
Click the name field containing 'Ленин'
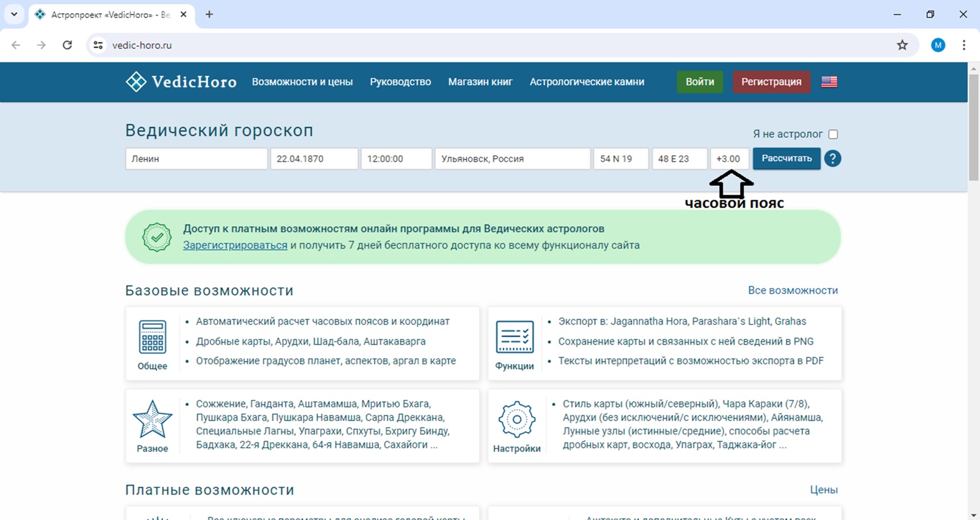coord(196,159)
